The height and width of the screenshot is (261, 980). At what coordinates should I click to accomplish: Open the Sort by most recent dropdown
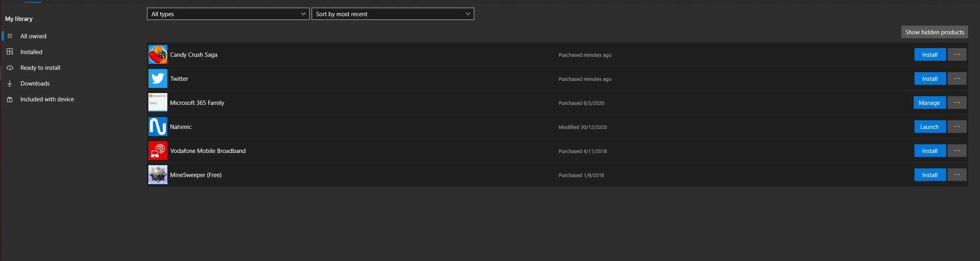[393, 14]
